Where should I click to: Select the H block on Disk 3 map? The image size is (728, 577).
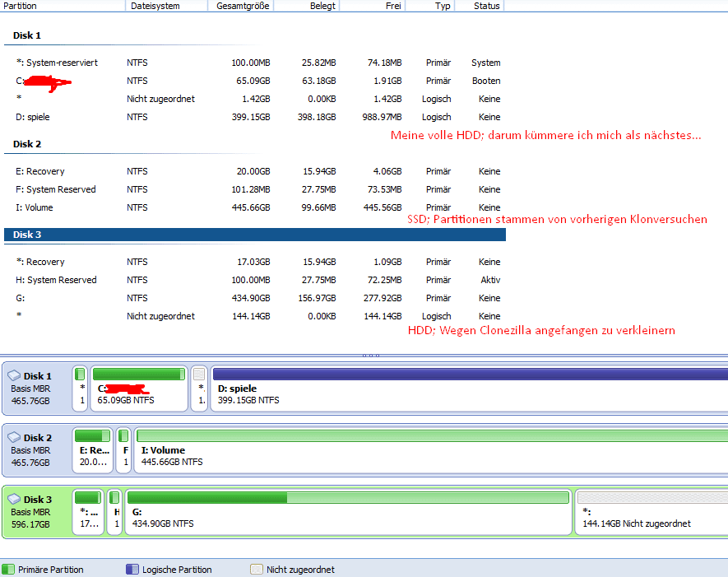coord(114,512)
